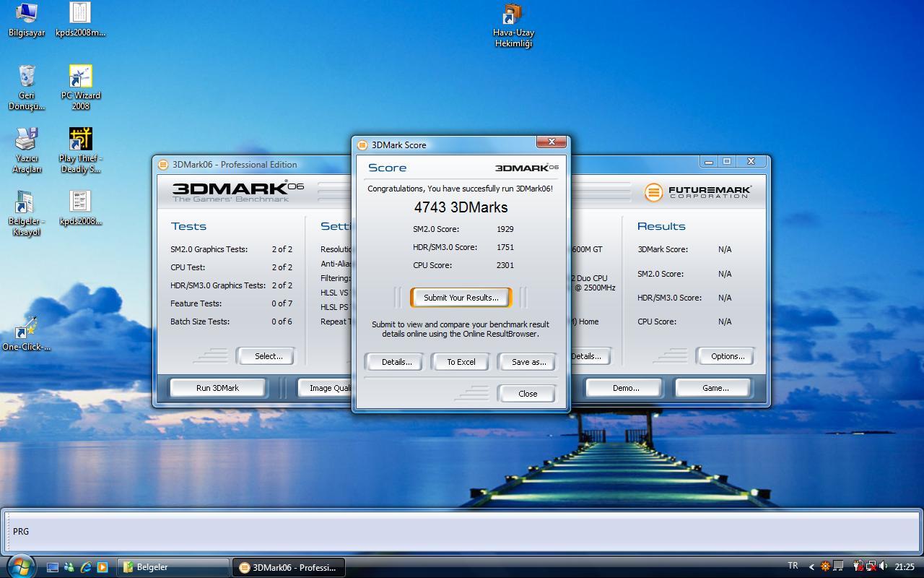Image resolution: width=924 pixels, height=578 pixels.
Task: Open the kpds2008... document below Play Thief
Action: [x=80, y=208]
